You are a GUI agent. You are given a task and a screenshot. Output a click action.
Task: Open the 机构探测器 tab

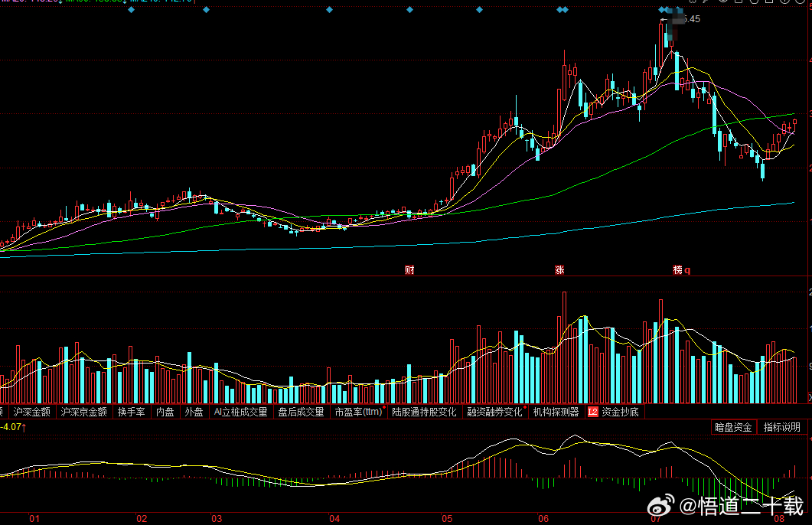(556, 412)
